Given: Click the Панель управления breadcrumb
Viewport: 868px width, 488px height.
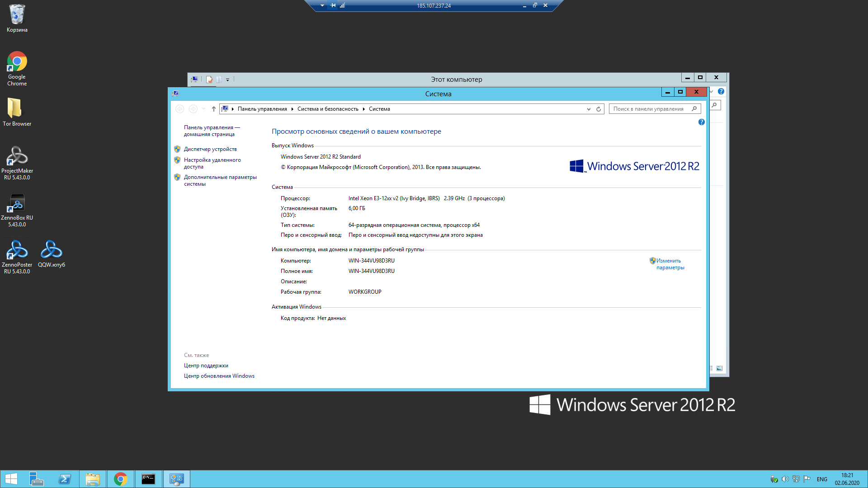Looking at the screenshot, I should (x=262, y=109).
